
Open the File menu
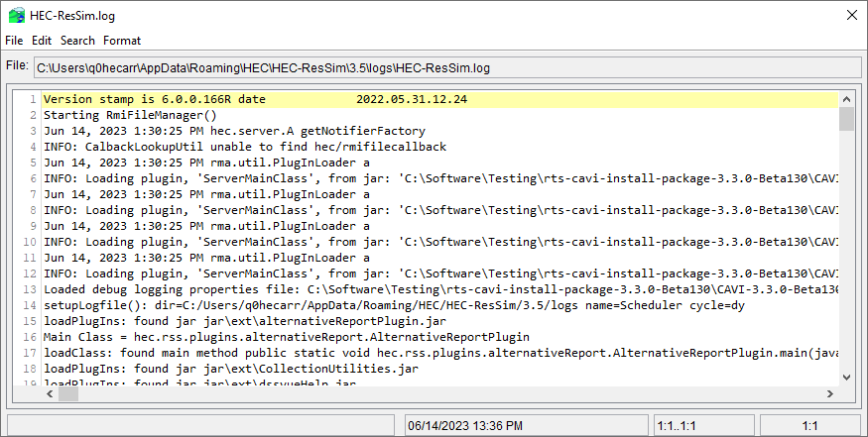pyautogui.click(x=14, y=41)
